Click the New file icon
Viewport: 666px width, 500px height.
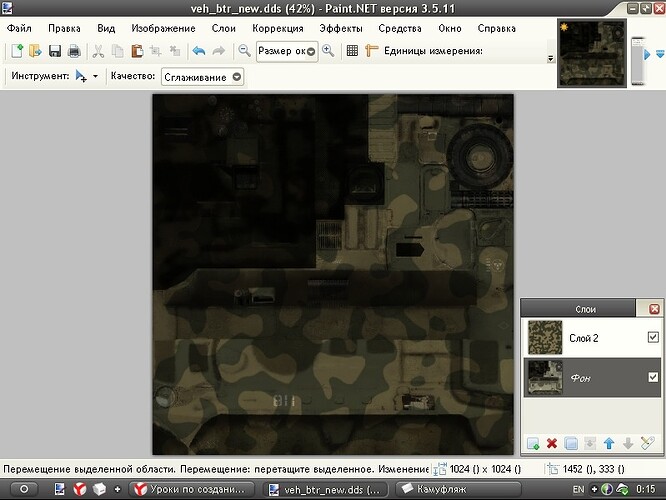coord(16,51)
